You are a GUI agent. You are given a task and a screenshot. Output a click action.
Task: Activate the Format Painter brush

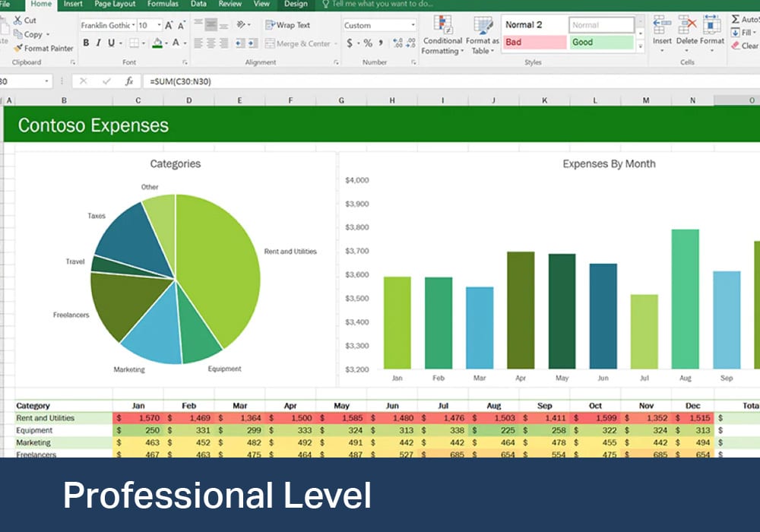coord(18,49)
